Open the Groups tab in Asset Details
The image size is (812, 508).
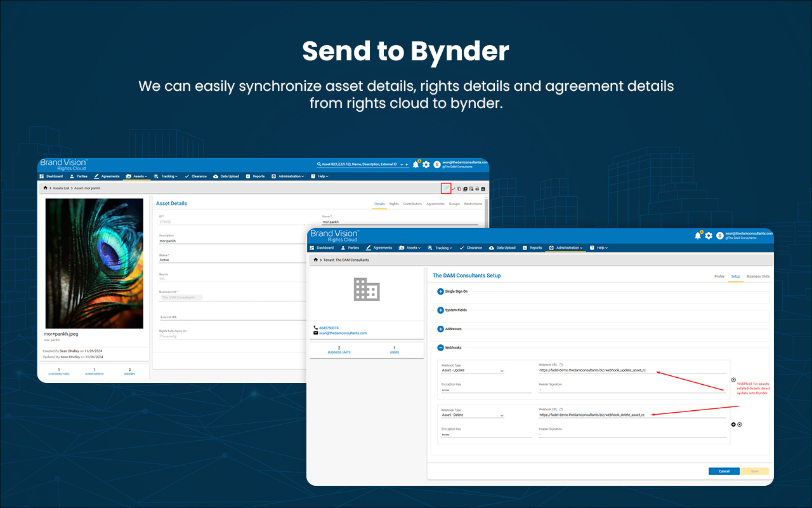[x=454, y=204]
